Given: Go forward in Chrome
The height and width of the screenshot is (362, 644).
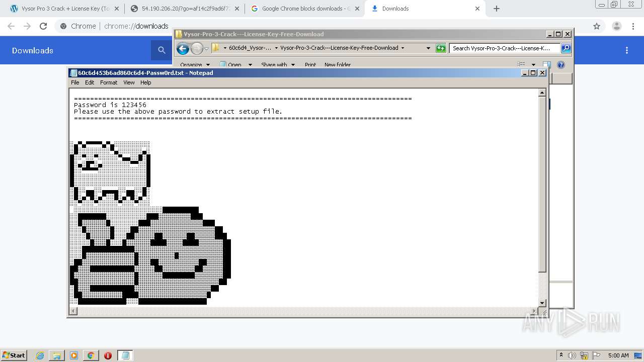Looking at the screenshot, I should [x=27, y=26].
